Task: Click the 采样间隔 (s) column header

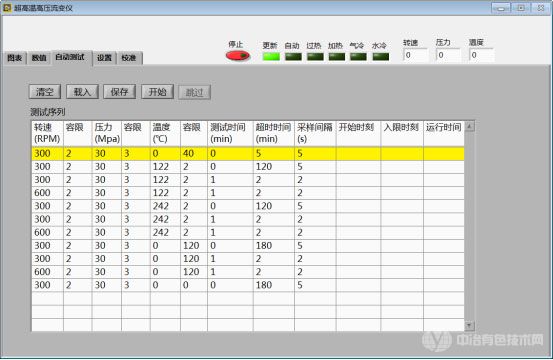Action: (x=315, y=133)
